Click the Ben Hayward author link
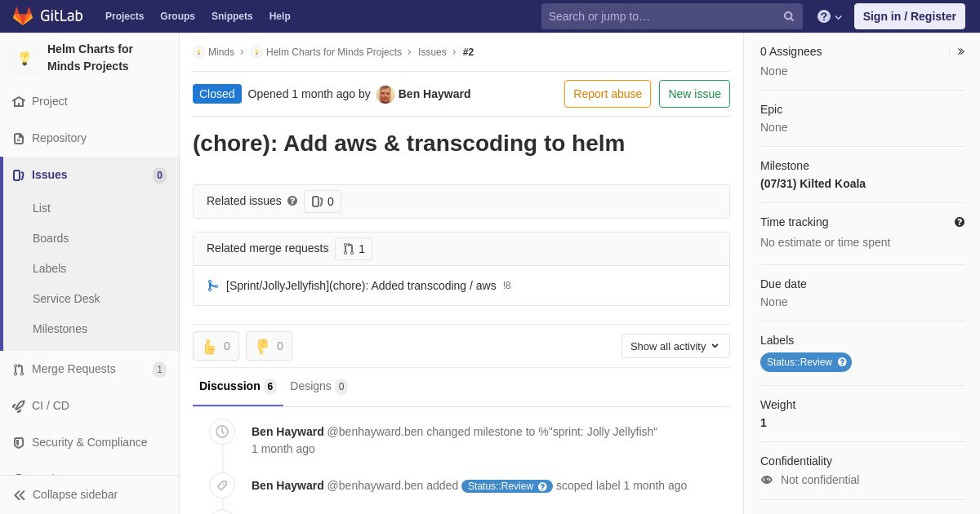This screenshot has height=514, width=980. pyautogui.click(x=434, y=94)
